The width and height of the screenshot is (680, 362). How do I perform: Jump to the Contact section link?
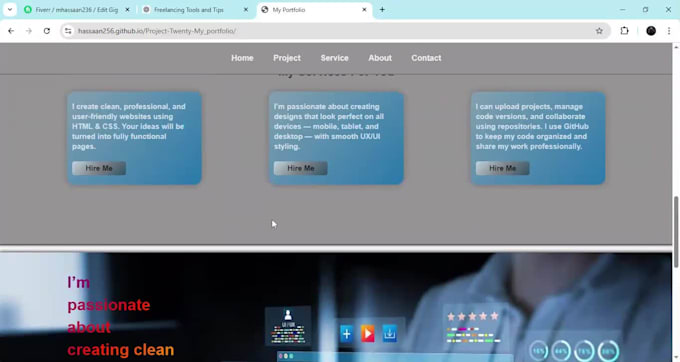[426, 58]
